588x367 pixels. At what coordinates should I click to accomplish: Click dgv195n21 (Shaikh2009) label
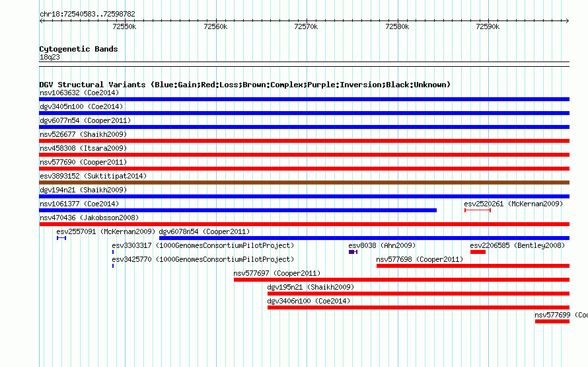click(311, 287)
